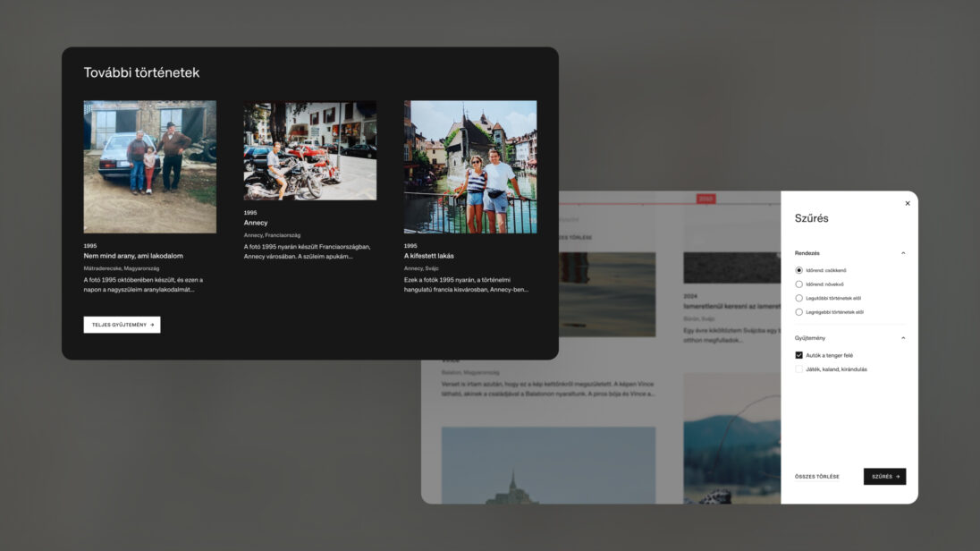This screenshot has height=551, width=980.
Task: Choose Legutóbbi történetek elől sorting
Action: (798, 299)
